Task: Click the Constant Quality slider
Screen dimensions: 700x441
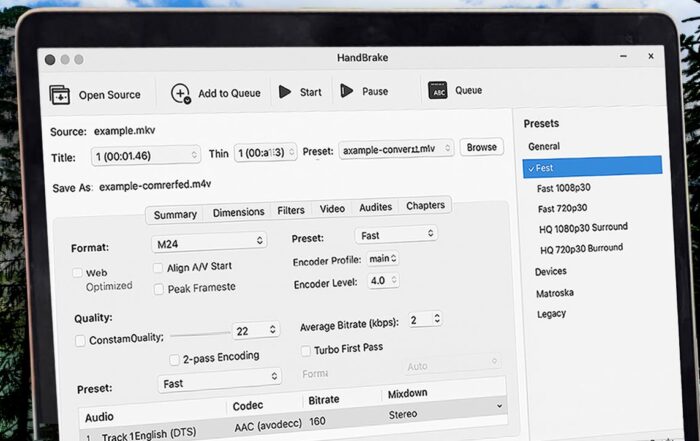Action: [200, 334]
